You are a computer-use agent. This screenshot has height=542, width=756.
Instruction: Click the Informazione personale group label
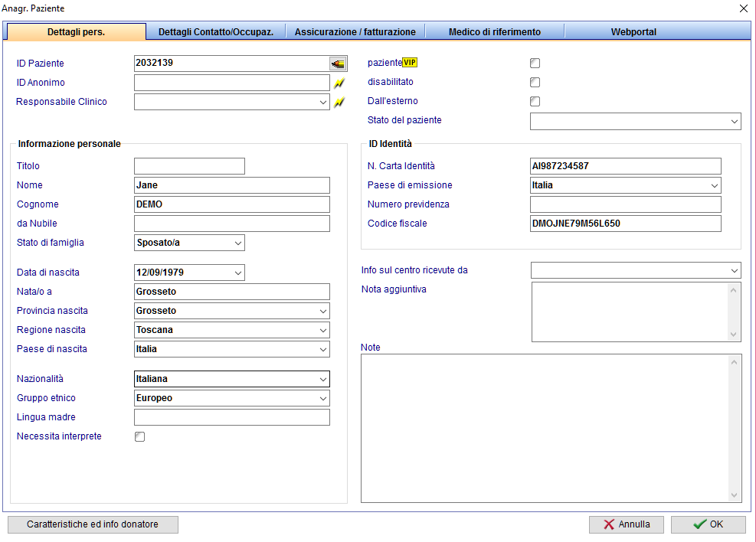70,144
